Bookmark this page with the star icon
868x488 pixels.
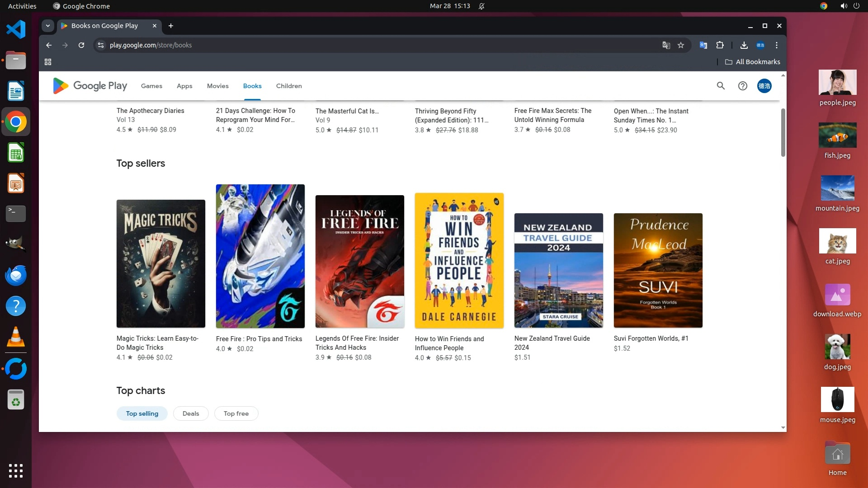pyautogui.click(x=681, y=45)
